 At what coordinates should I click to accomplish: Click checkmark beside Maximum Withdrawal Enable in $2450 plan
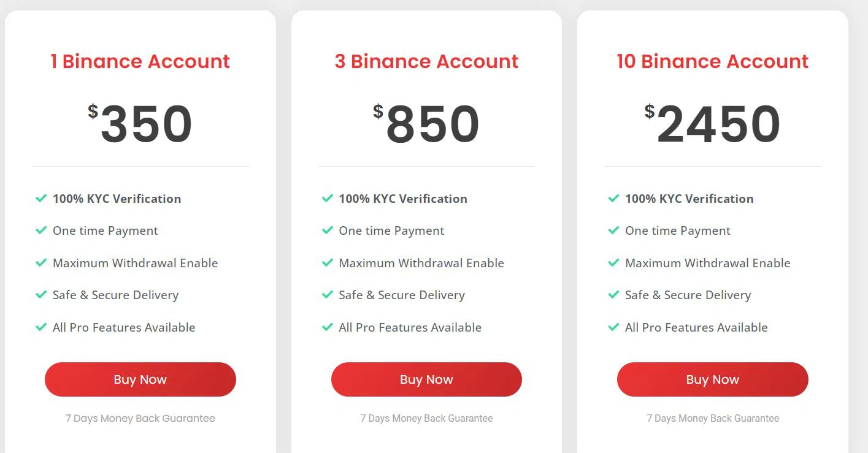[613, 263]
